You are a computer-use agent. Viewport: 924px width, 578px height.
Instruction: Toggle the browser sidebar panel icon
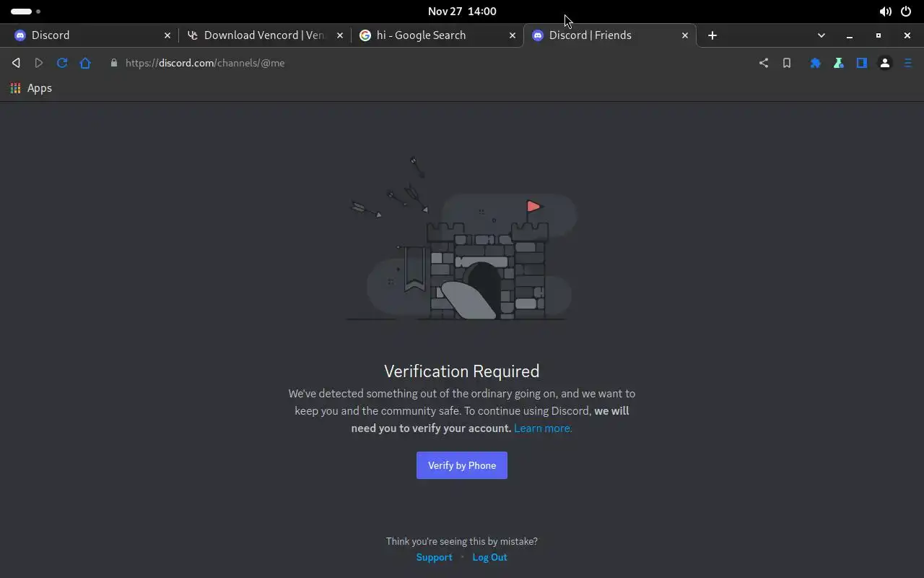pyautogui.click(x=862, y=63)
